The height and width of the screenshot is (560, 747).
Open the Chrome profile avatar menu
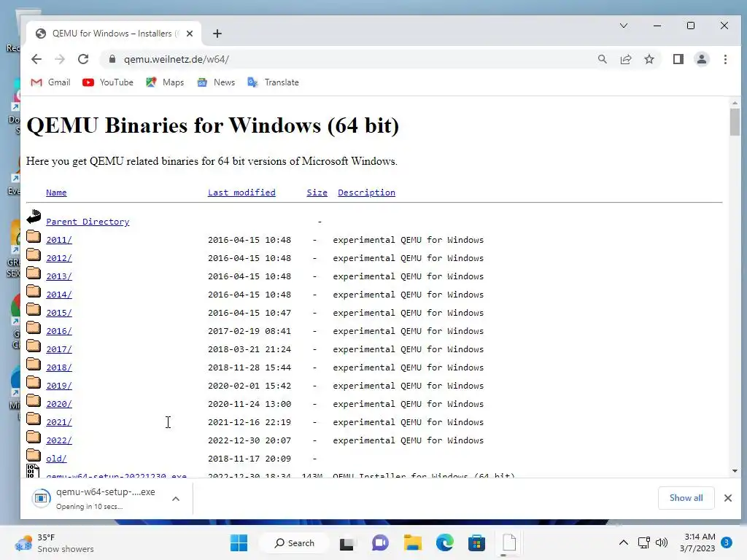[x=701, y=59]
